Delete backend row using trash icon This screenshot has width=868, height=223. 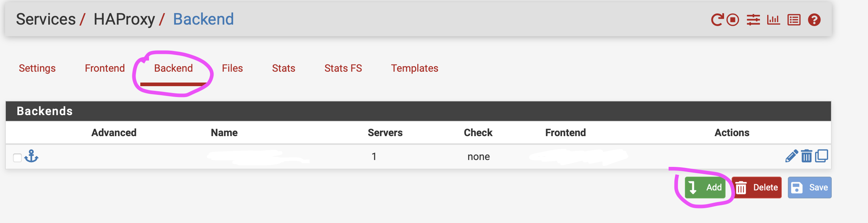pyautogui.click(x=806, y=156)
